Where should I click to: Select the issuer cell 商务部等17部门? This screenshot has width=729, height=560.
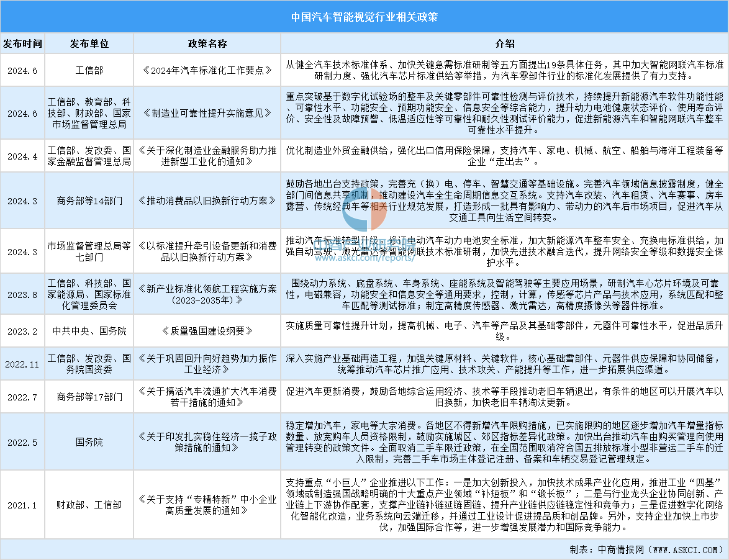click(x=89, y=397)
